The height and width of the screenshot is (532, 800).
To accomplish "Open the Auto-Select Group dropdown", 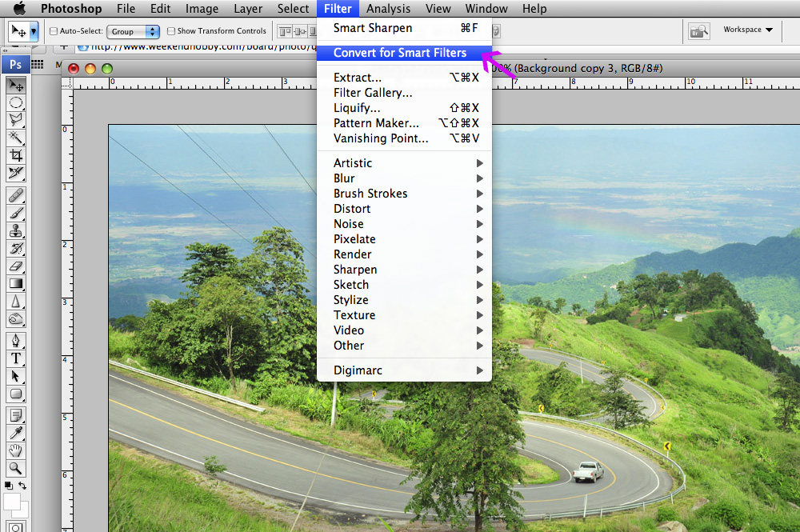I will 134,31.
